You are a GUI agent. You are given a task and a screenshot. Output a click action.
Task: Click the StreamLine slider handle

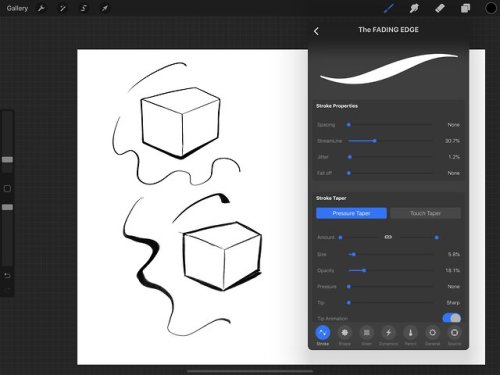[x=375, y=141]
